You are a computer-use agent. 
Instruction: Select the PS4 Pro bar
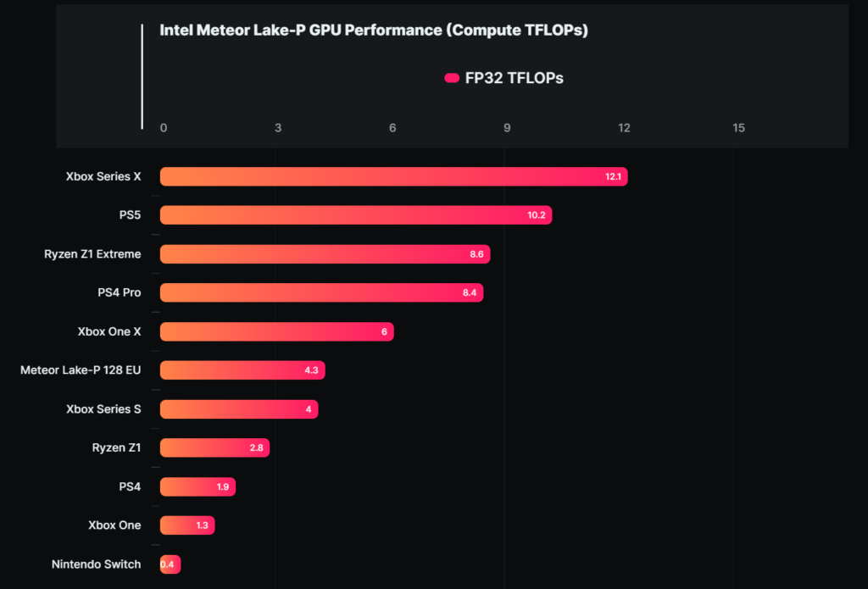[x=321, y=292]
